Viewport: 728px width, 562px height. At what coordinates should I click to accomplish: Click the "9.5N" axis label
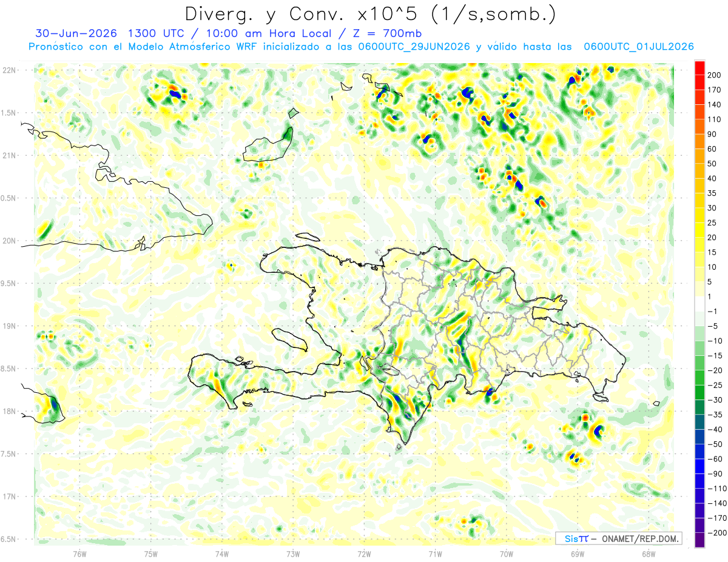point(9,284)
